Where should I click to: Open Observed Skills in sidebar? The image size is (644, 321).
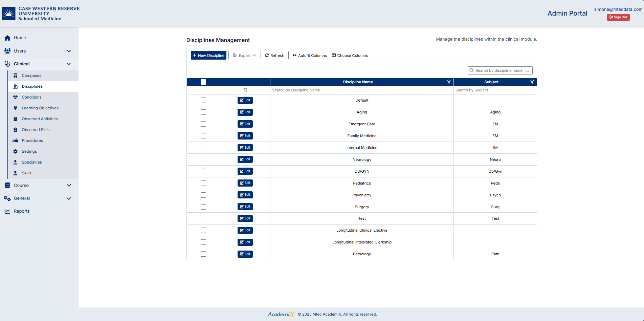tap(36, 130)
